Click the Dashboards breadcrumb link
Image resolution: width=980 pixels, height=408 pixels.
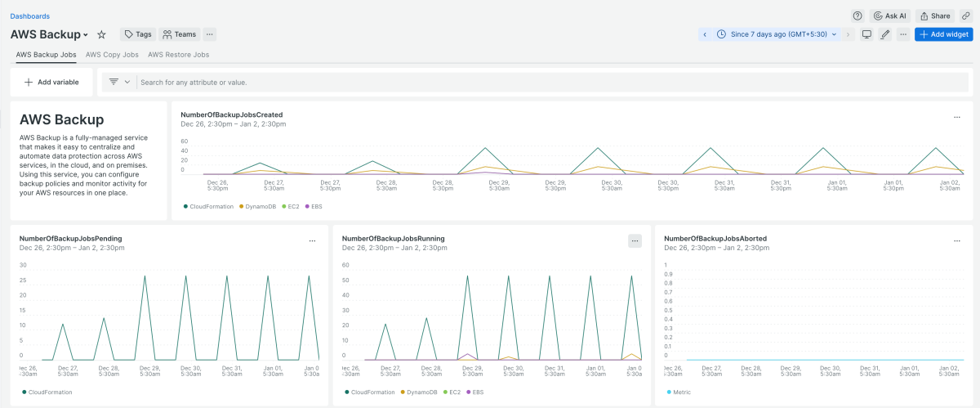29,16
